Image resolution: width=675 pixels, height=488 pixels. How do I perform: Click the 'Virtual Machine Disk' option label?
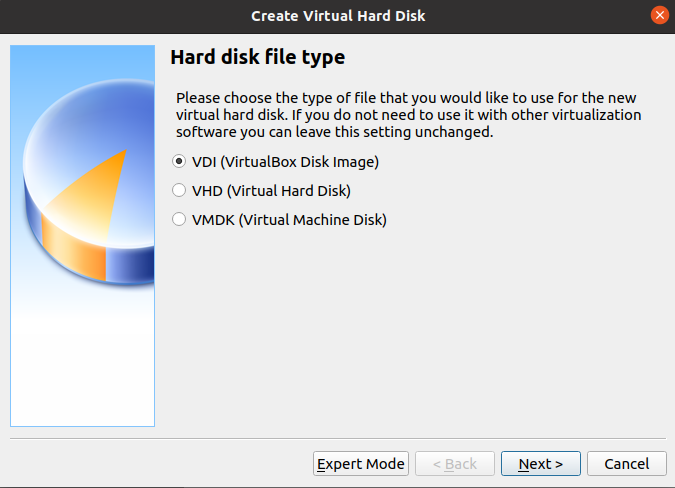pyautogui.click(x=289, y=219)
